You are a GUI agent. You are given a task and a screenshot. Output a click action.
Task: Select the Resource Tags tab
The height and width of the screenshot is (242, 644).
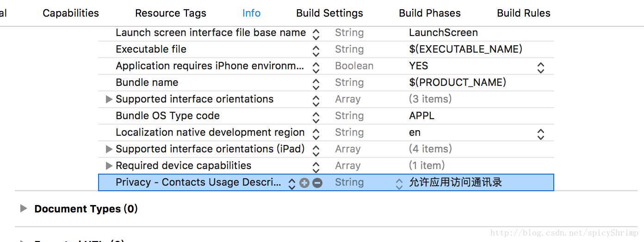point(171,13)
